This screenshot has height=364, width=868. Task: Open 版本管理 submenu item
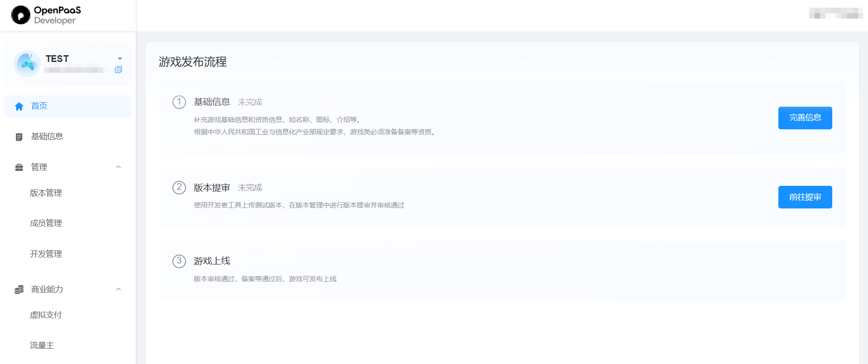46,193
